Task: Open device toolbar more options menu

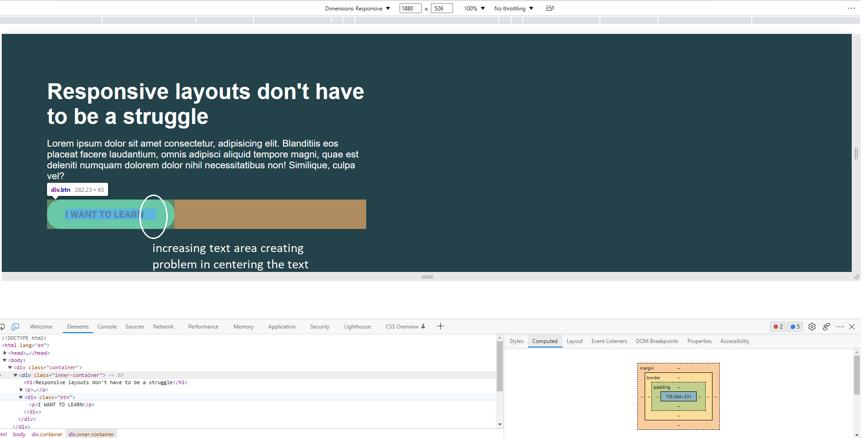Action: [851, 8]
